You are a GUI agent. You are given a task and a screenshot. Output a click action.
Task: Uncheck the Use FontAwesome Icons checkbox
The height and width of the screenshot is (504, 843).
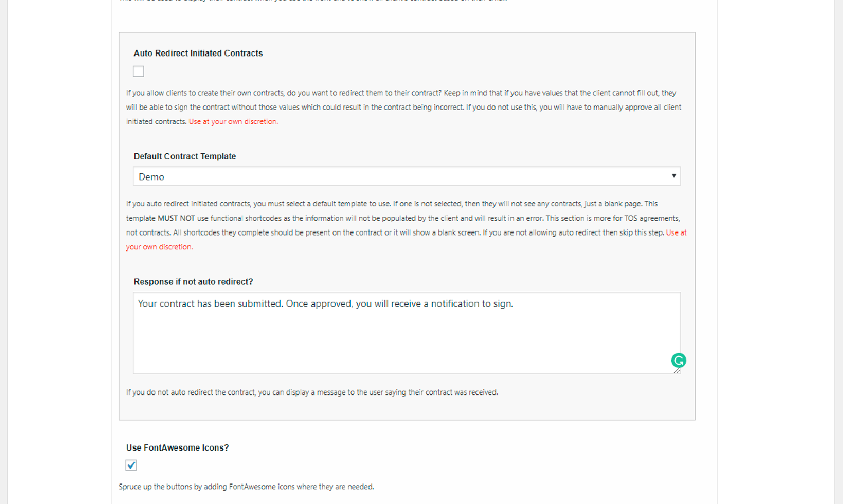click(x=131, y=465)
